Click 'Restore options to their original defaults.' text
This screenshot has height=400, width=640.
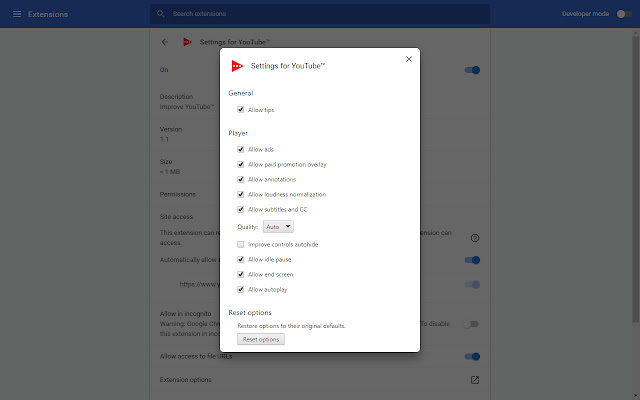[291, 326]
